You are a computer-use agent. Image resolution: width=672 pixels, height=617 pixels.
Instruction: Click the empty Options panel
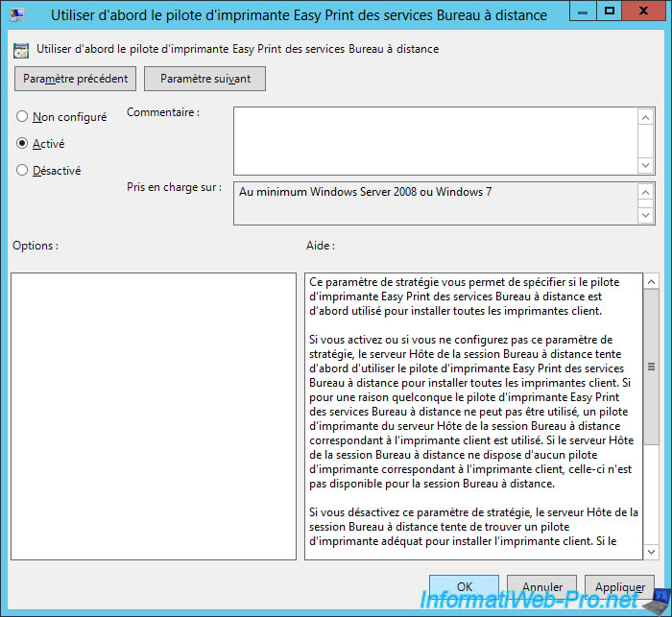click(154, 416)
